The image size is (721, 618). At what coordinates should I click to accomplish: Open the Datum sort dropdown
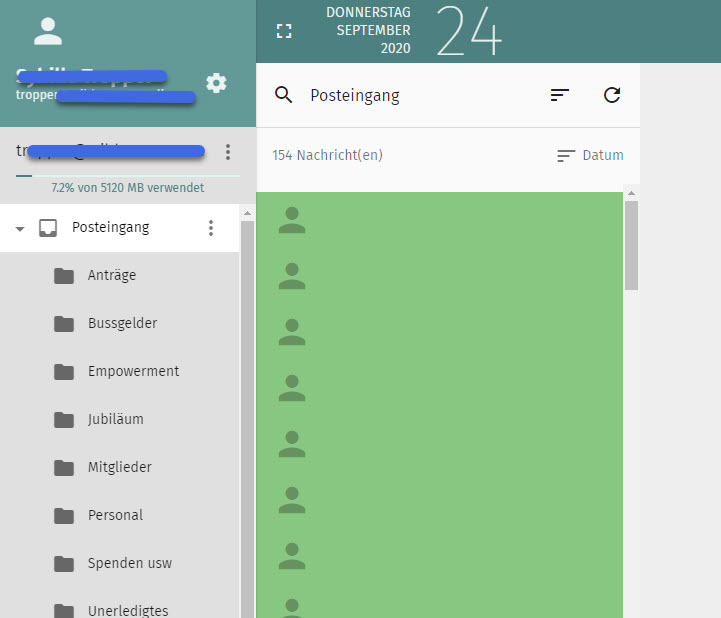click(590, 155)
